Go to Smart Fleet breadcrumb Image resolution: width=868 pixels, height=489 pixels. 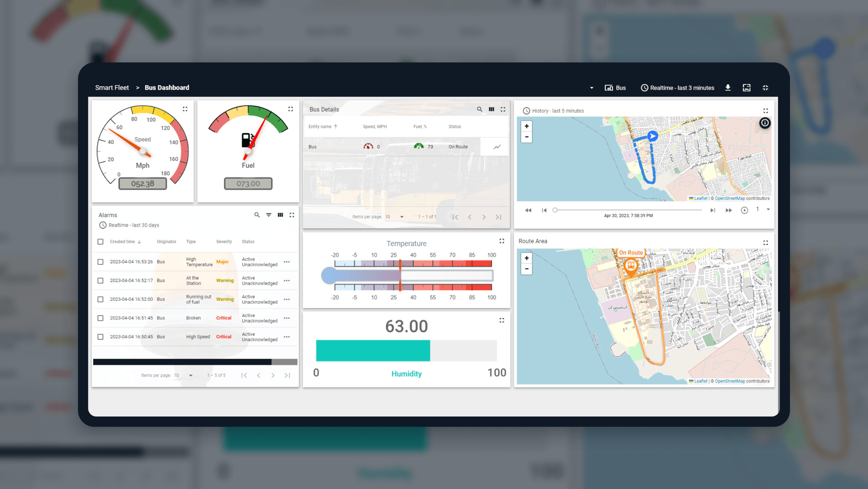[x=112, y=88]
